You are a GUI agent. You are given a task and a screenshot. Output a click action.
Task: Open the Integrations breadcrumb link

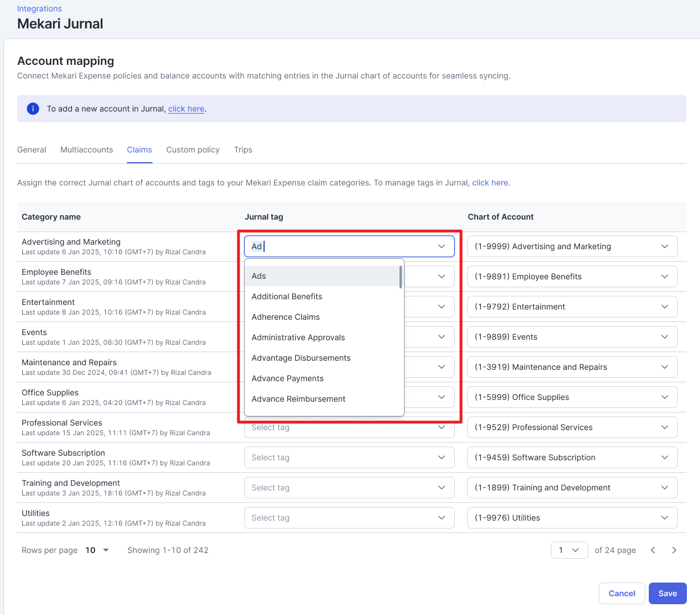(39, 9)
